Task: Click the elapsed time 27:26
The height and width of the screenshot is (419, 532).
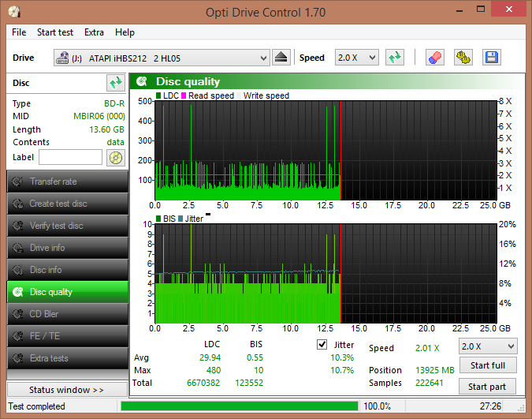Action: (x=490, y=406)
